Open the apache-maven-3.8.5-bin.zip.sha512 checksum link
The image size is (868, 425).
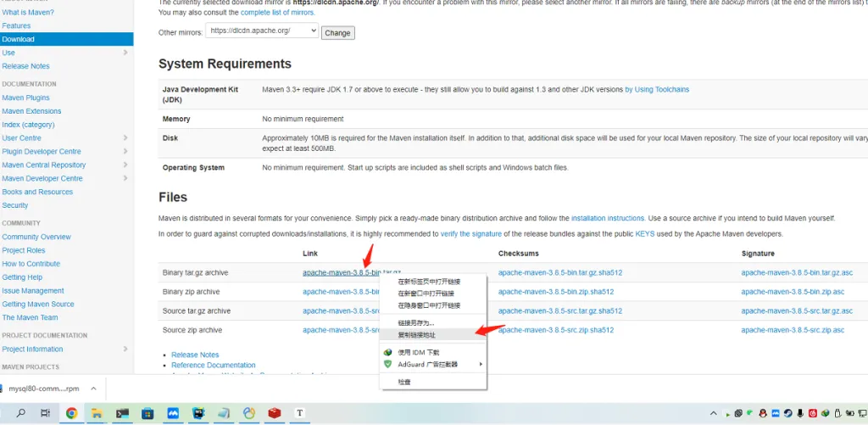click(x=555, y=292)
